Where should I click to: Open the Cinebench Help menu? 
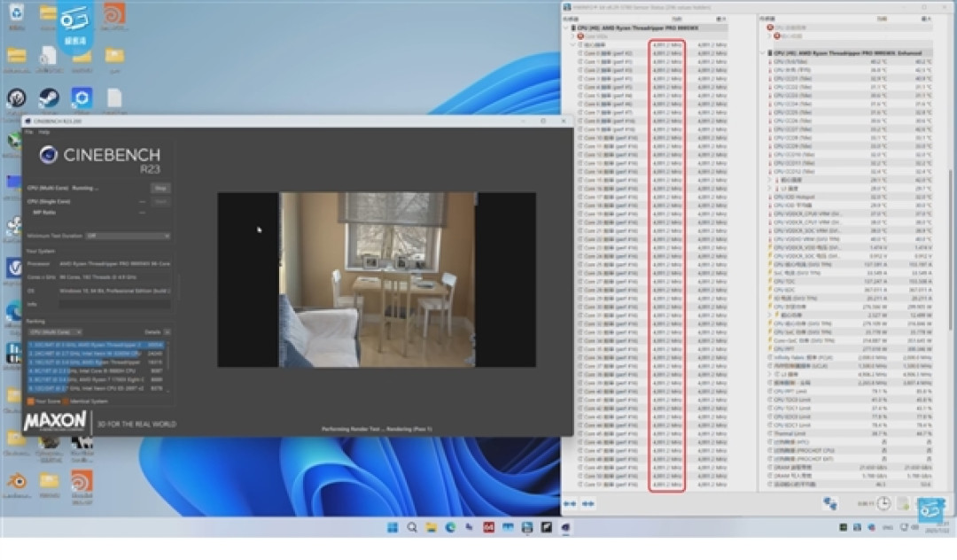click(44, 132)
